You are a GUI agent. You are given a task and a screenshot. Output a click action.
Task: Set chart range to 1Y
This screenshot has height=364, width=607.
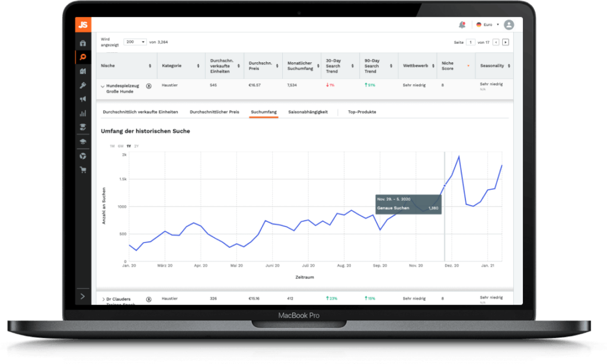(x=129, y=146)
